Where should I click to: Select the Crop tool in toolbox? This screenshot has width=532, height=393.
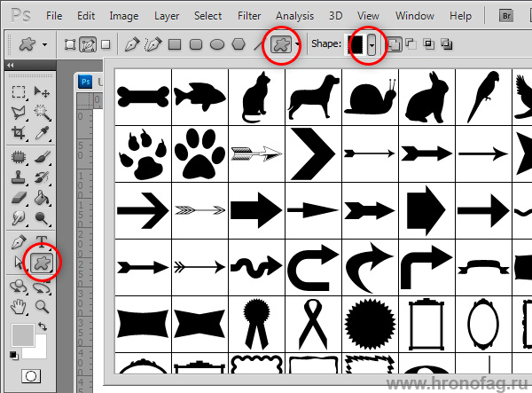[x=18, y=132]
